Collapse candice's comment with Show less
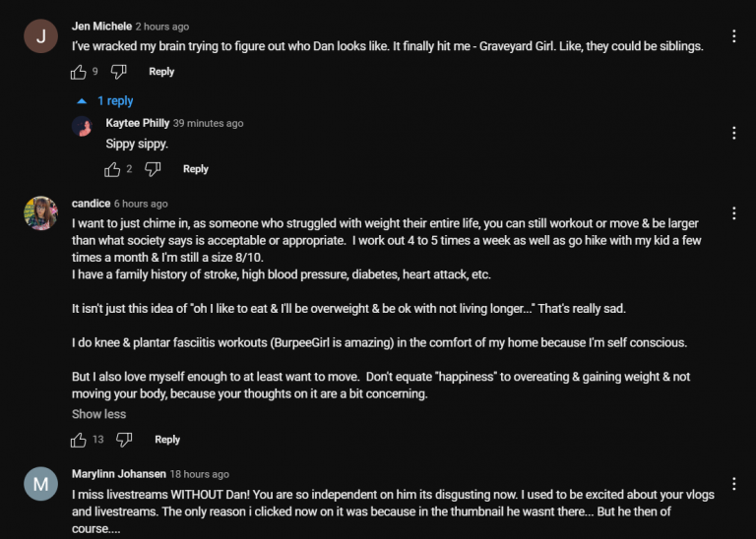The image size is (756, 539). [x=98, y=414]
